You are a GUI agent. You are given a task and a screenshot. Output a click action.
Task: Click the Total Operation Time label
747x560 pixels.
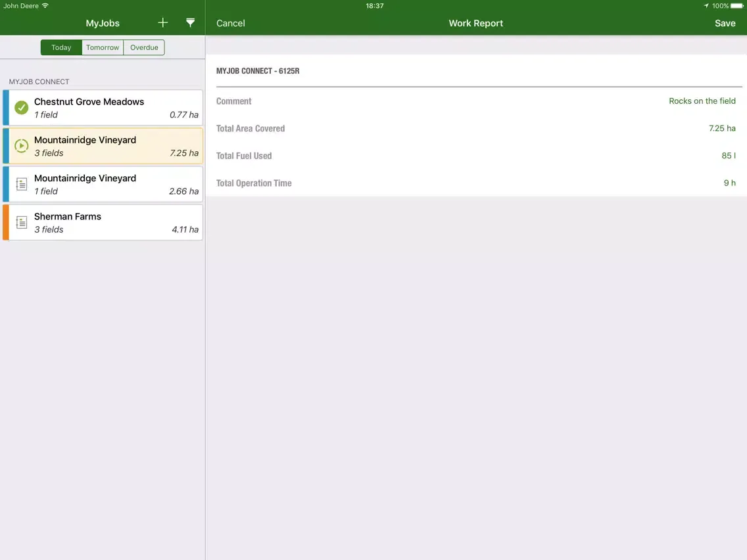point(254,183)
